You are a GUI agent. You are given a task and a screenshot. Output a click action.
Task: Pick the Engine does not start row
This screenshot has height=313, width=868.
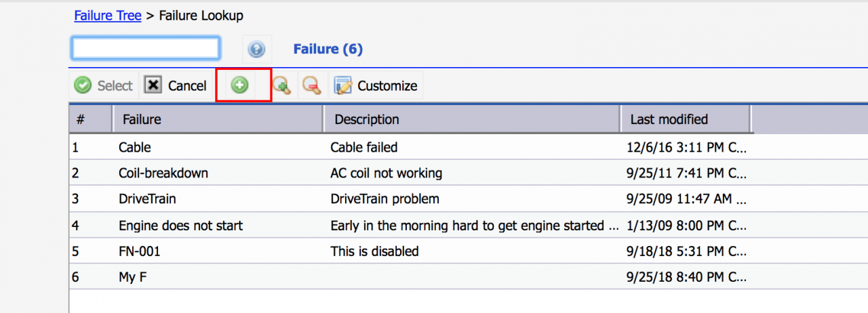tap(468, 225)
